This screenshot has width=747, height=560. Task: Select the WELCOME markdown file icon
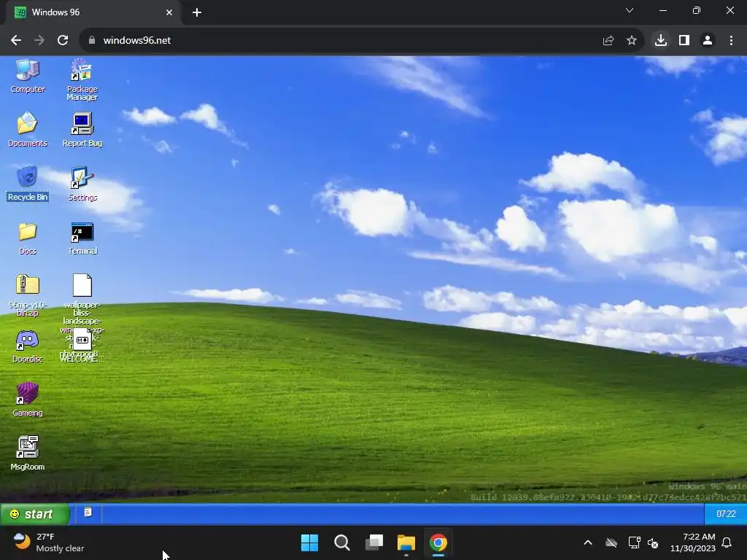(82, 340)
